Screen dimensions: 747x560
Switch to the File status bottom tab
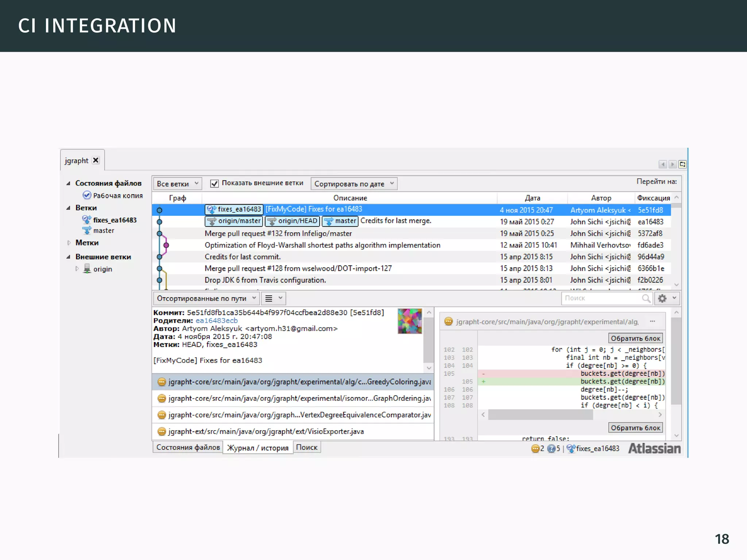pos(188,447)
